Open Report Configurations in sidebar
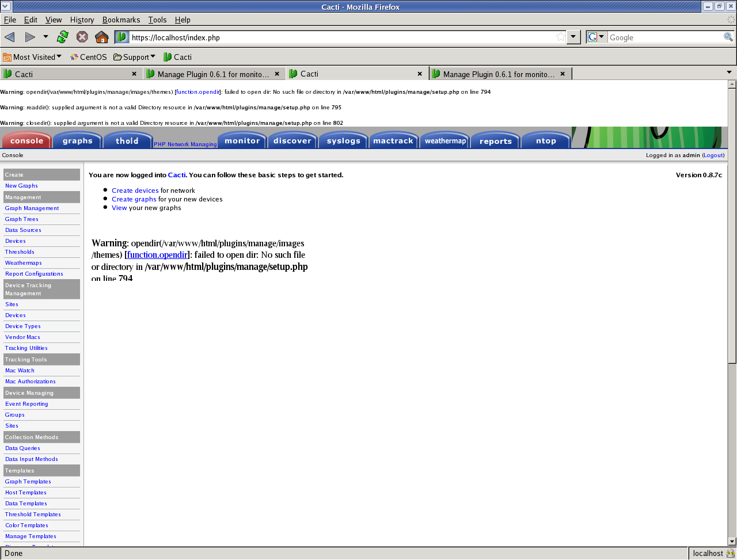Image resolution: width=737 pixels, height=560 pixels. (x=34, y=274)
